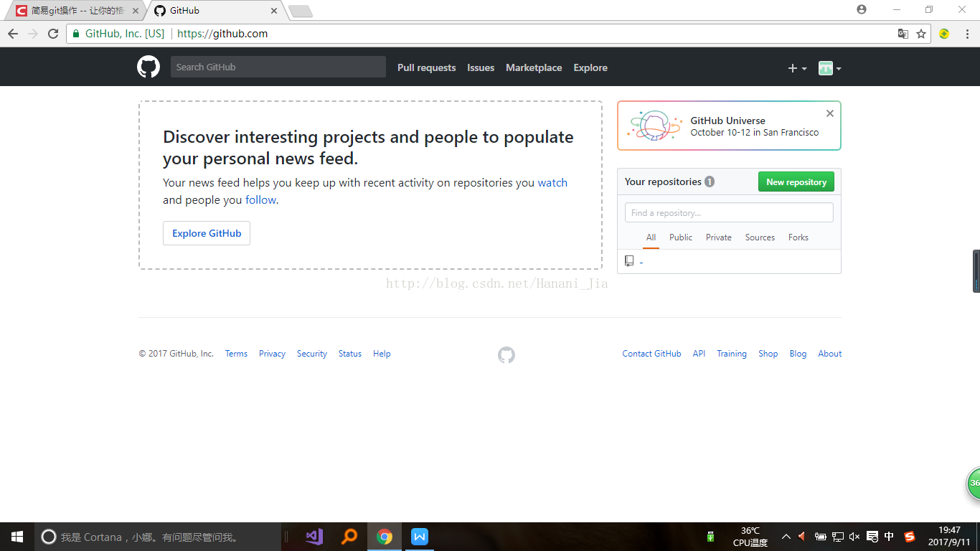This screenshot has width=980, height=551.
Task: Show hidden tray icons chevron
Action: coord(786,537)
